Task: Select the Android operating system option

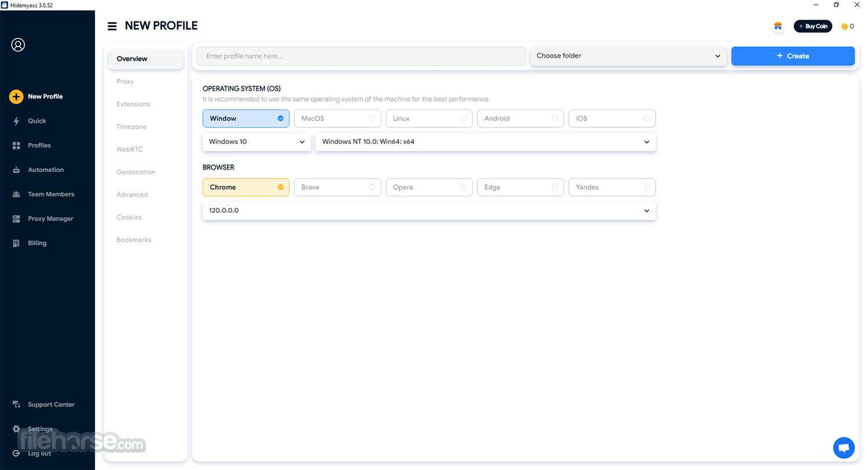Action: coord(521,119)
